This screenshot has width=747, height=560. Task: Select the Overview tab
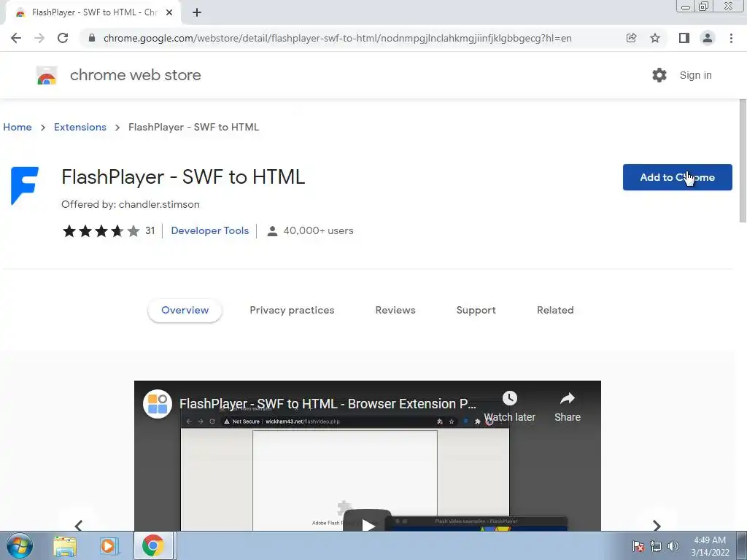point(185,310)
